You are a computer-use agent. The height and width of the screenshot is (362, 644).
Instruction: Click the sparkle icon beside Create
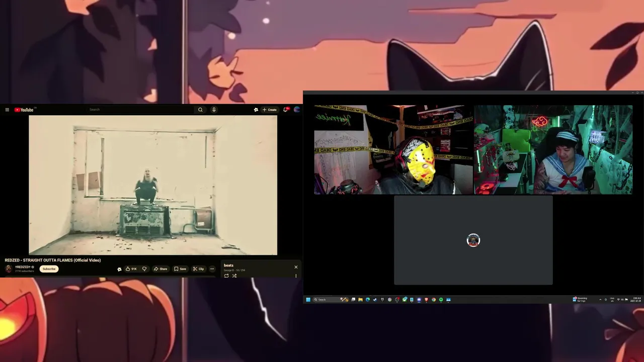256,110
